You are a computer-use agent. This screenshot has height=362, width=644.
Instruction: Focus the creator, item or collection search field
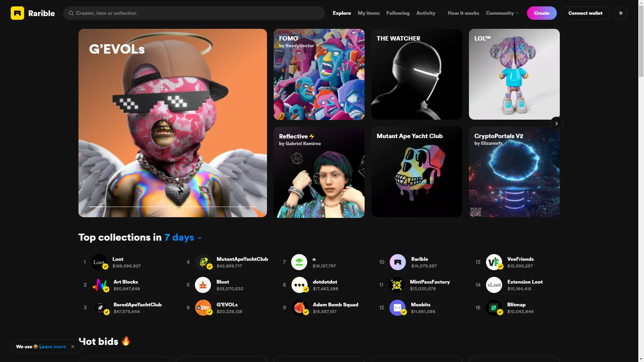195,13
